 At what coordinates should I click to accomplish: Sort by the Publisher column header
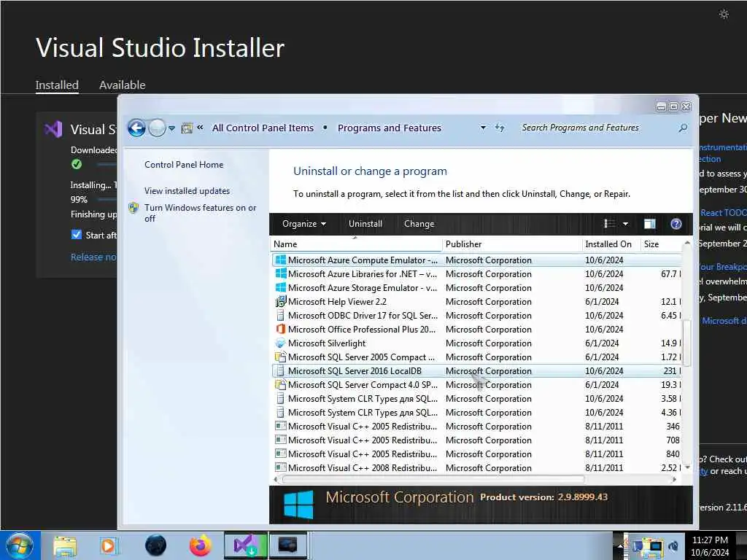pos(512,244)
